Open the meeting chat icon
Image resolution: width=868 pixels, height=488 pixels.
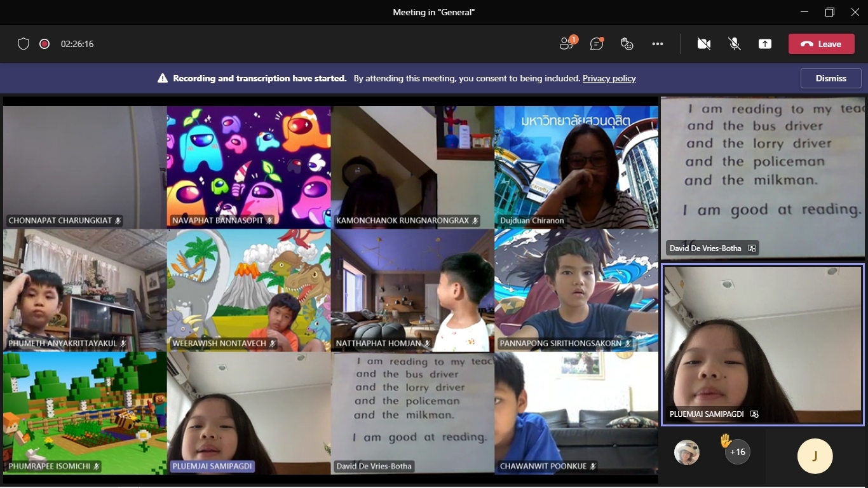click(596, 44)
